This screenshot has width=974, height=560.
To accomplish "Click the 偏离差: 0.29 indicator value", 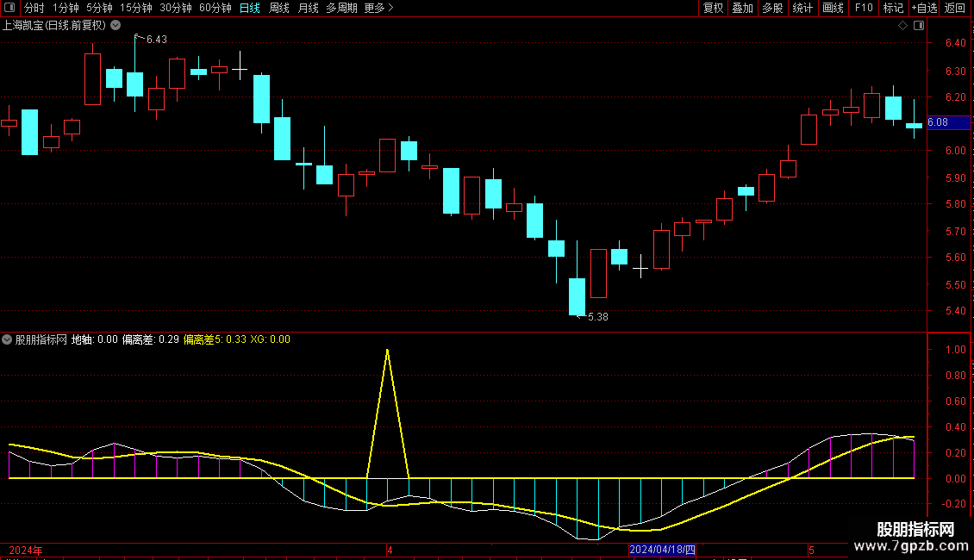I will pyautogui.click(x=150, y=339).
